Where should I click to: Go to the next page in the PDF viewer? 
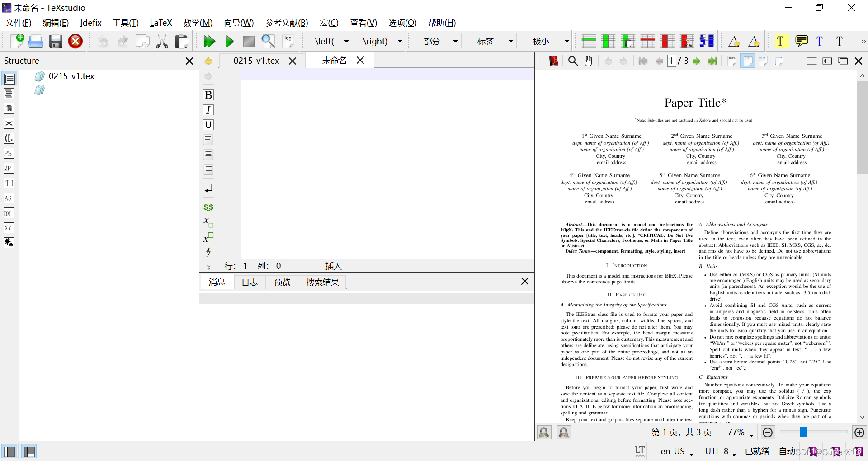coord(697,61)
